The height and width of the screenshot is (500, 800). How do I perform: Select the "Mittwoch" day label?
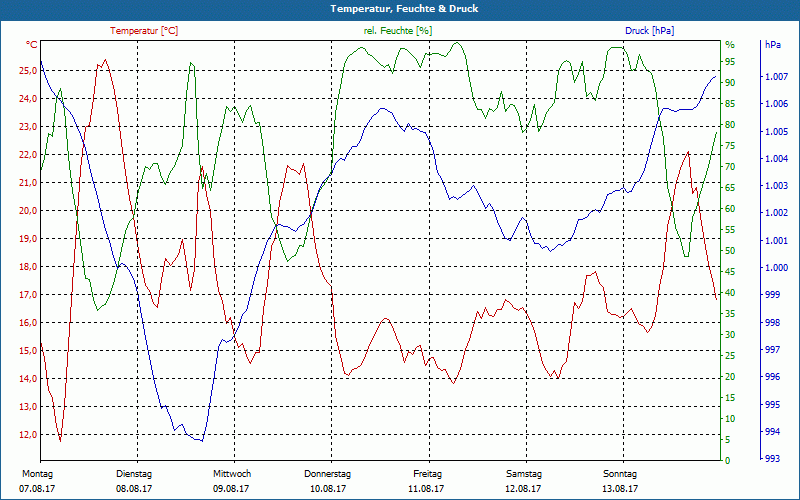click(232, 474)
